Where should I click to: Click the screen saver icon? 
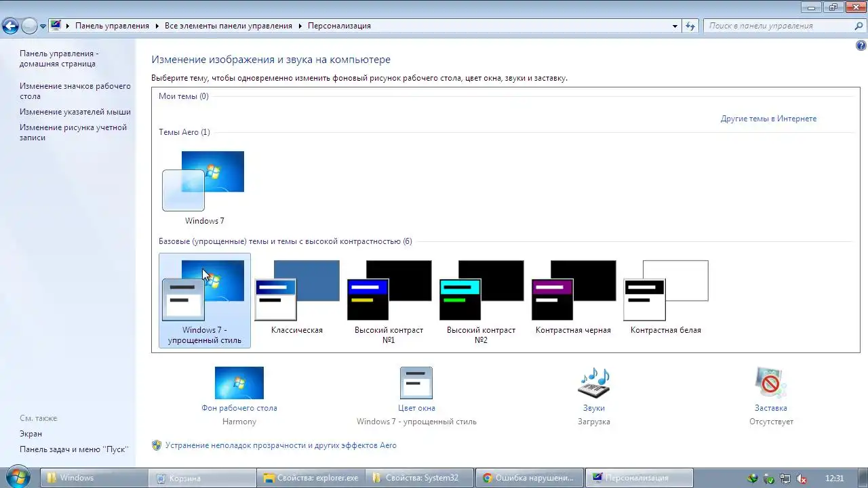771,383
